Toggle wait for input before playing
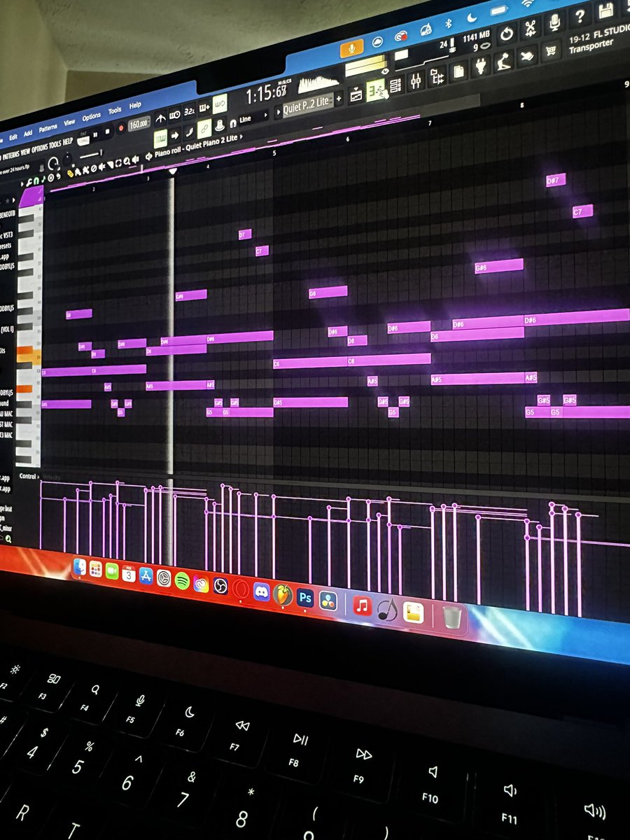Viewport: 630px width, 840px height. pos(174,113)
